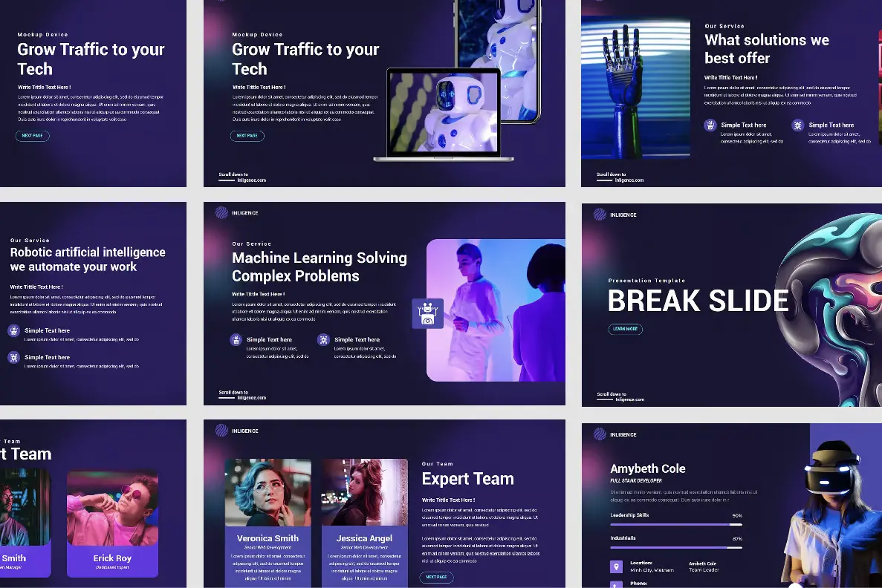The height and width of the screenshot is (588, 882).
Task: Click the location pin icon beside Minh City
Action: click(x=616, y=566)
